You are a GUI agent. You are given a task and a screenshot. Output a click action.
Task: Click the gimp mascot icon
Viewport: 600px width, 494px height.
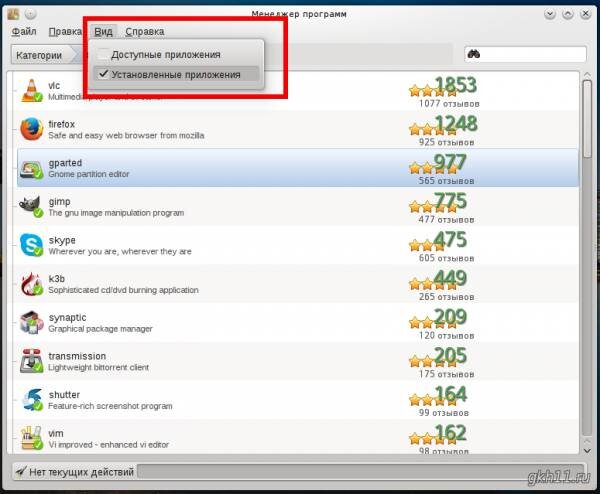tap(31, 207)
